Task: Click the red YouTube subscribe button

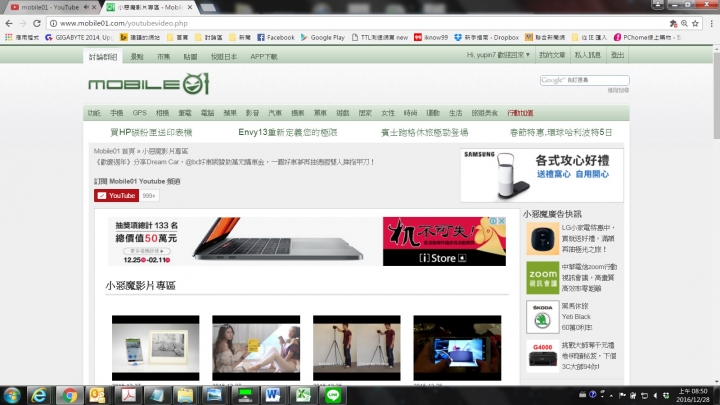Action: coord(117,196)
